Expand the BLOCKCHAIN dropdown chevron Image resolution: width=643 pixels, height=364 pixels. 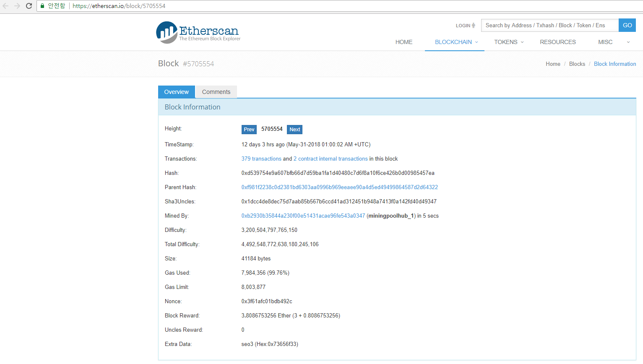pyautogui.click(x=476, y=42)
